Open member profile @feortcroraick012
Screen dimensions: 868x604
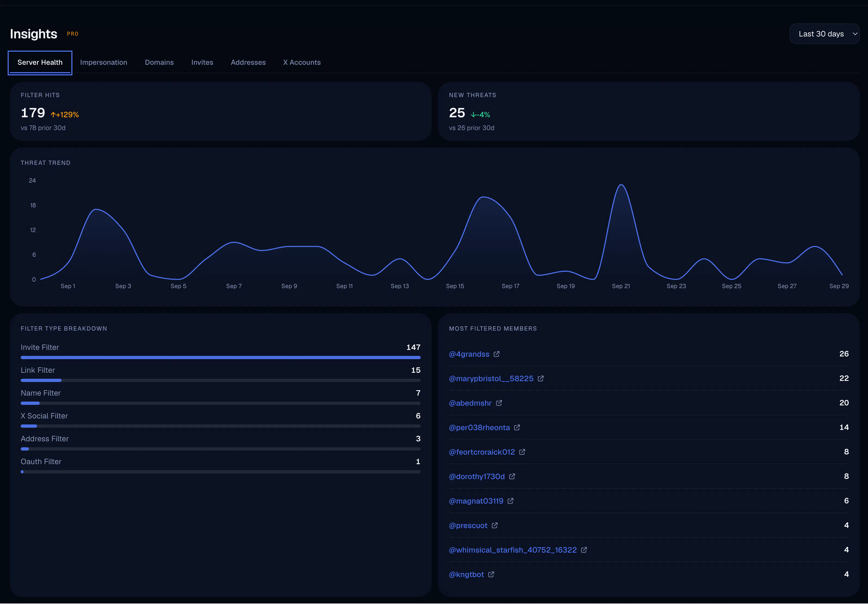tap(482, 452)
